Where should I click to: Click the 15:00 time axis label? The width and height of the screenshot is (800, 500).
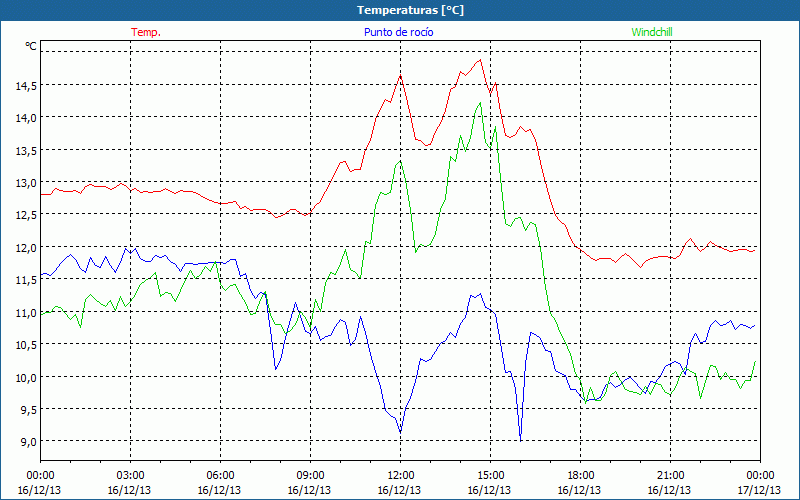(490, 476)
